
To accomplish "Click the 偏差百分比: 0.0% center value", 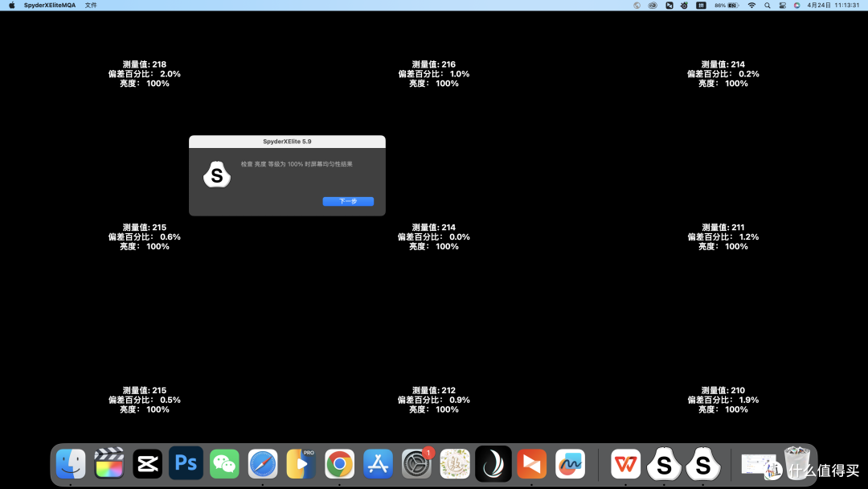I will click(x=433, y=236).
